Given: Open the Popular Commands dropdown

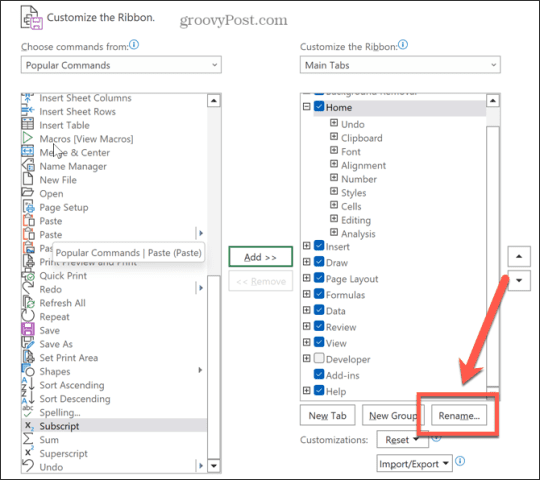Looking at the screenshot, I should pyautogui.click(x=121, y=65).
